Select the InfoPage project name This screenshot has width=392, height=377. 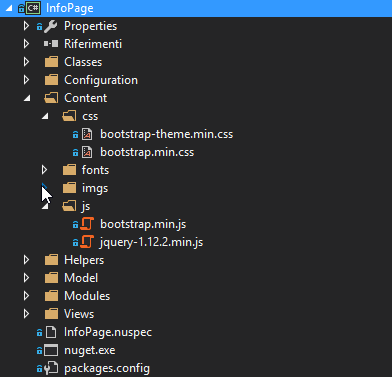[x=70, y=8]
